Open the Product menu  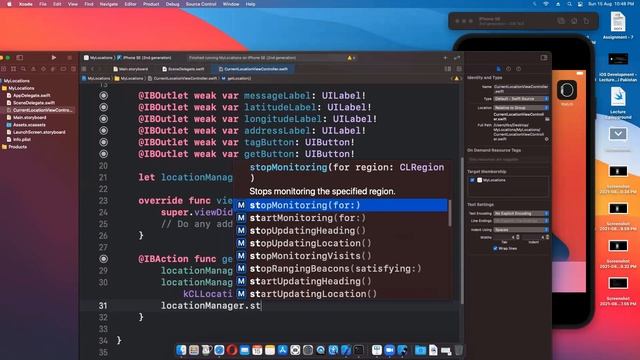coord(151,4)
